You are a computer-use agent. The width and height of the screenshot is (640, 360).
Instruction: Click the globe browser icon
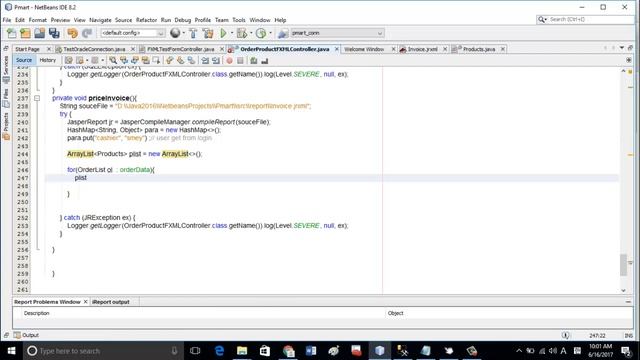[175, 33]
